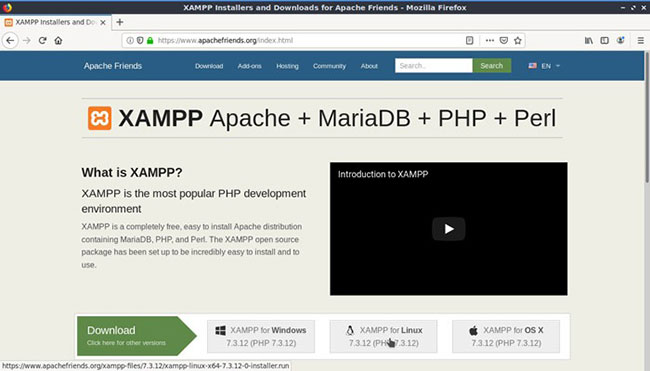Open the Download menu item
The image size is (650, 371).
click(x=209, y=66)
